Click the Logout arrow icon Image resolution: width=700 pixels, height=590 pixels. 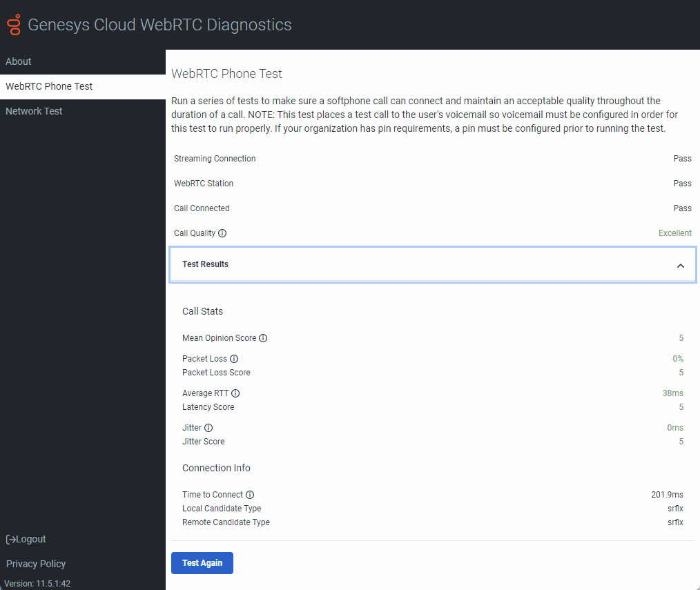10,540
